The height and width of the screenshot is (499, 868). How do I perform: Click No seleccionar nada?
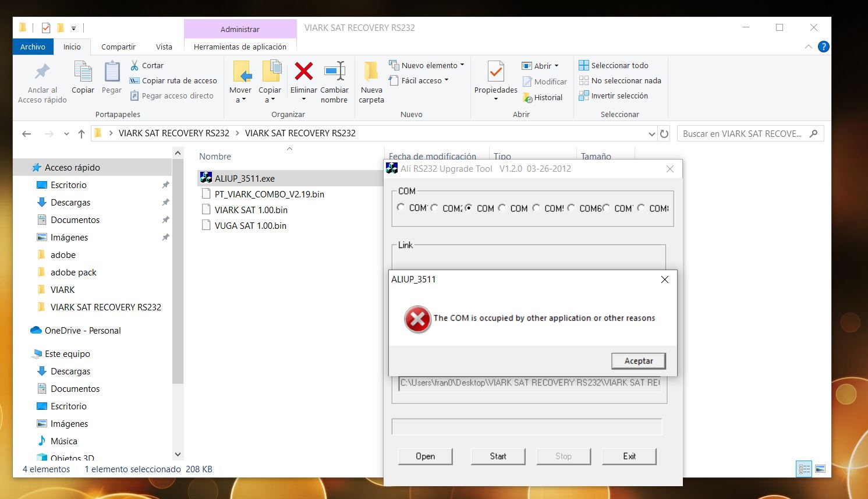pyautogui.click(x=619, y=80)
